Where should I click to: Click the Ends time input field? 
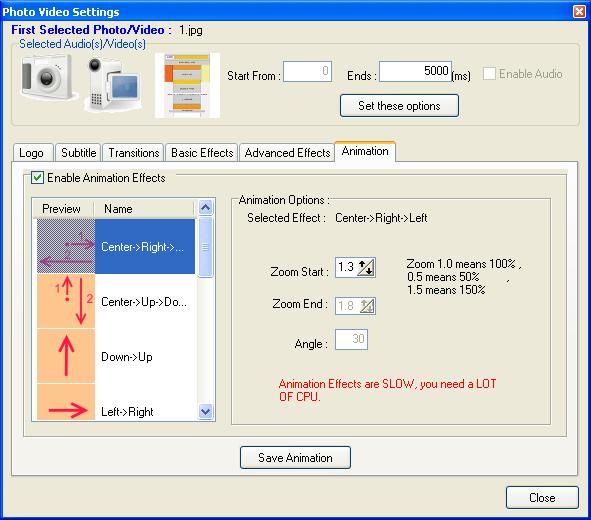[x=415, y=71]
